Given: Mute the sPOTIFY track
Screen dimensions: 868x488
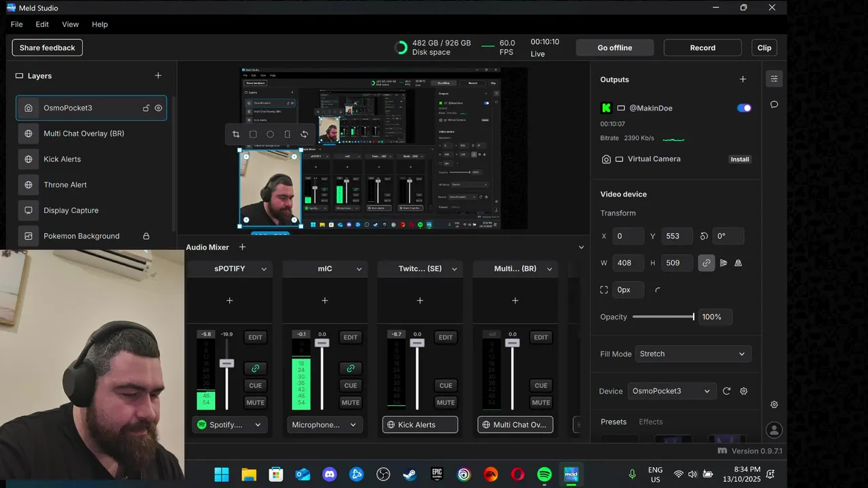Looking at the screenshot, I should pyautogui.click(x=255, y=403).
